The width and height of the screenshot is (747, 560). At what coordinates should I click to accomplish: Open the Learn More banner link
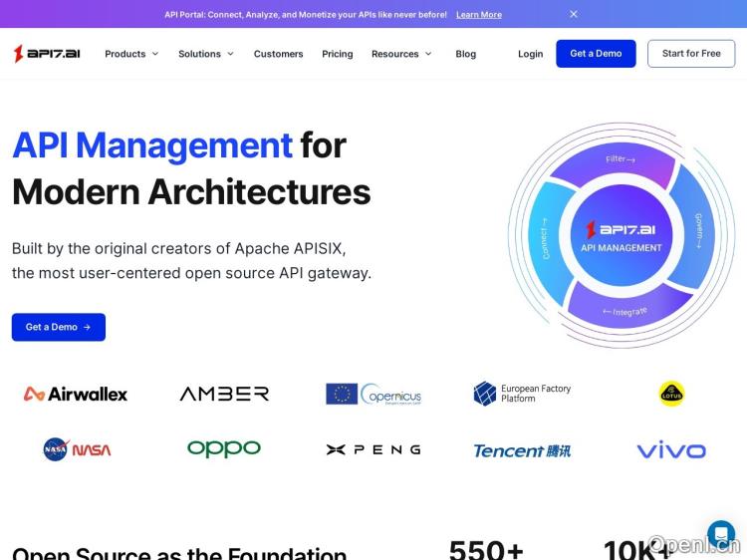click(x=479, y=15)
